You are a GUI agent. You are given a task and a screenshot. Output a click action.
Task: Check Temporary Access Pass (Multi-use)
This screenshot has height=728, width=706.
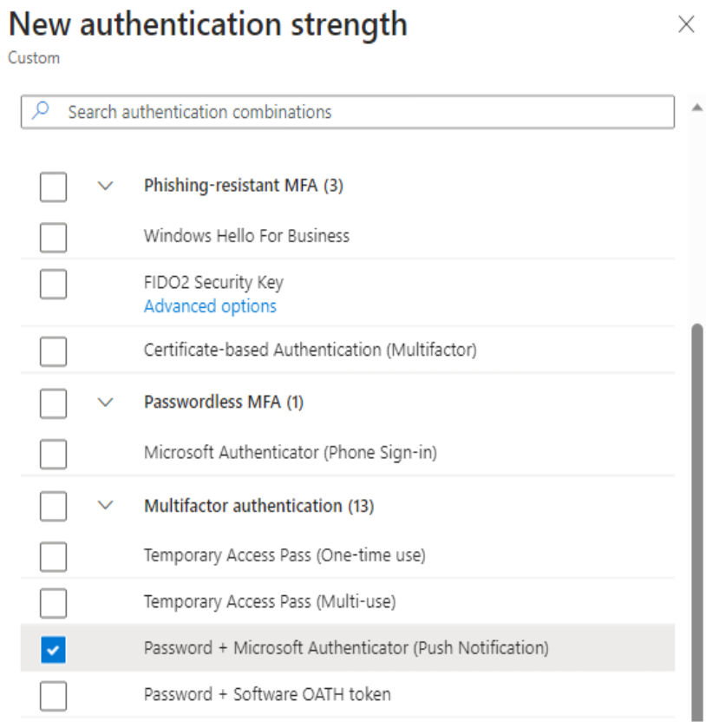pyautogui.click(x=54, y=603)
